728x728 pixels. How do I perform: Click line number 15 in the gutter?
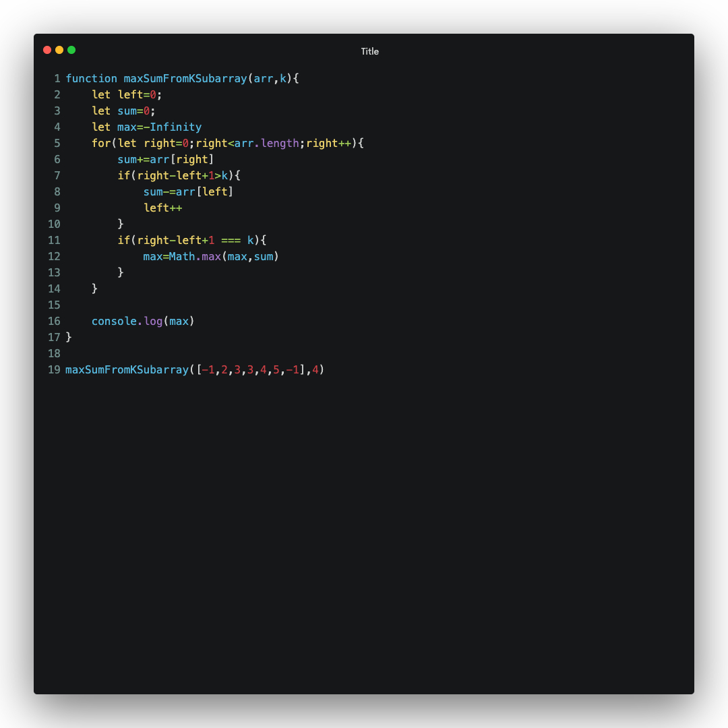(x=55, y=305)
